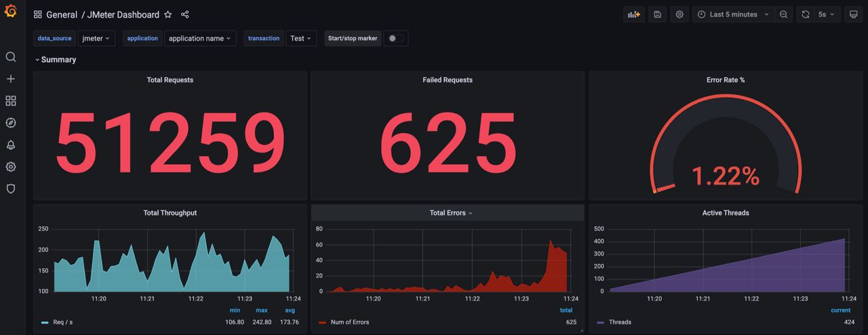Save the dashboard with disk icon
868x335 pixels.
point(656,14)
